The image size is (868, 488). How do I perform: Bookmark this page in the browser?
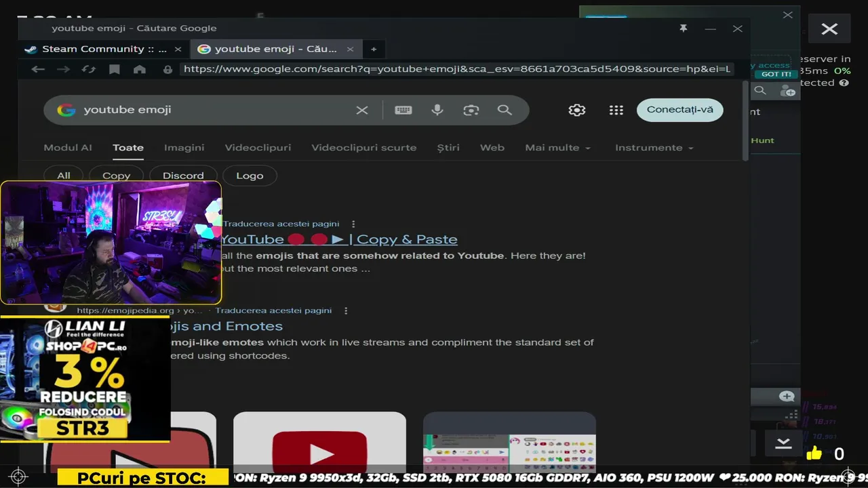[x=115, y=69]
